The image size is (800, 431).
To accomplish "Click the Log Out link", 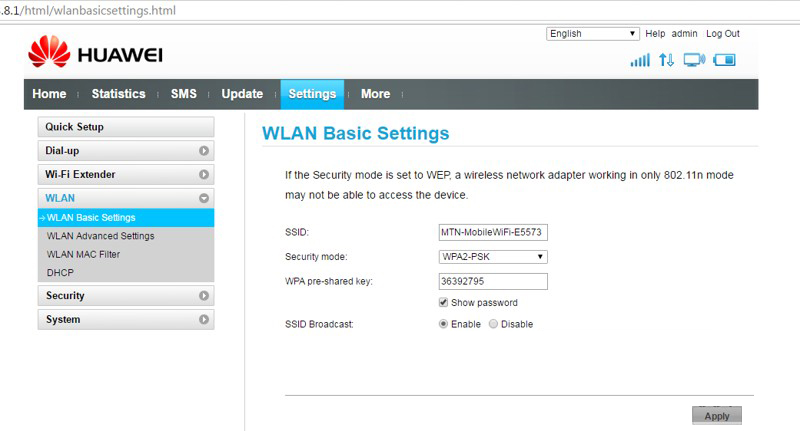I will [722, 33].
